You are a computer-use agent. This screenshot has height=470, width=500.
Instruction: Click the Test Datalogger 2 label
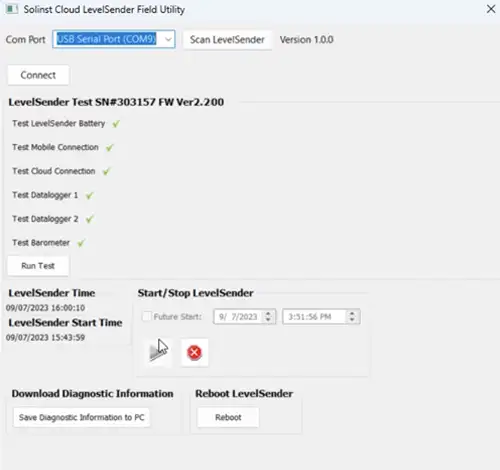(x=45, y=219)
